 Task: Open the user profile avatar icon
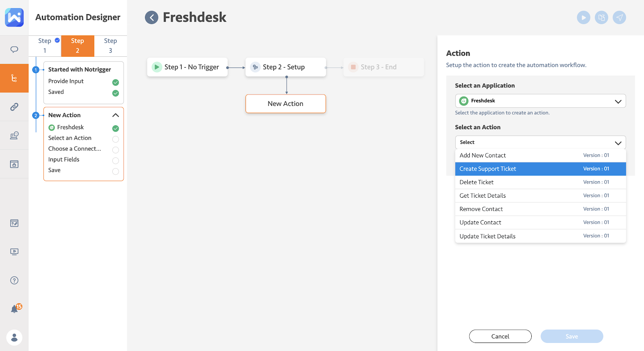[14, 337]
